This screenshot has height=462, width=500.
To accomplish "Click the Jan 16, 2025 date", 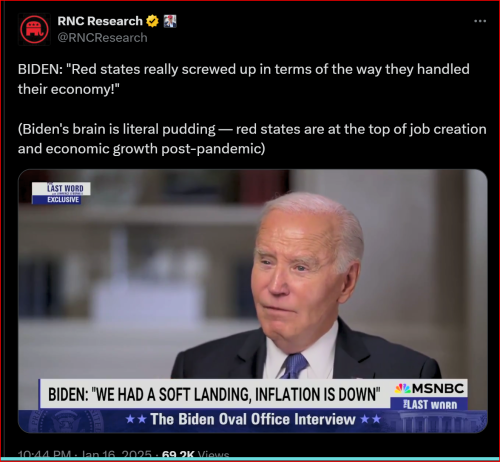I will pos(116,454).
